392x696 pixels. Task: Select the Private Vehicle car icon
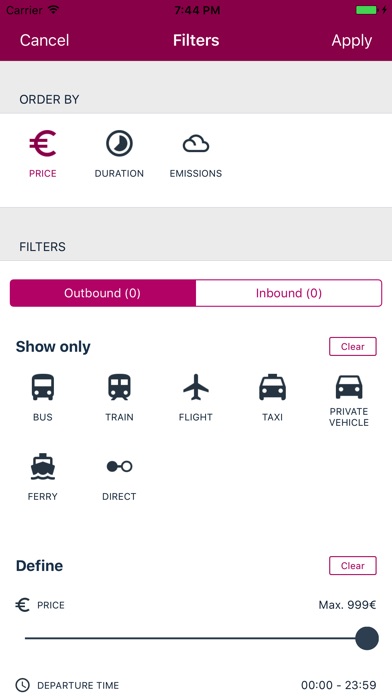click(349, 387)
